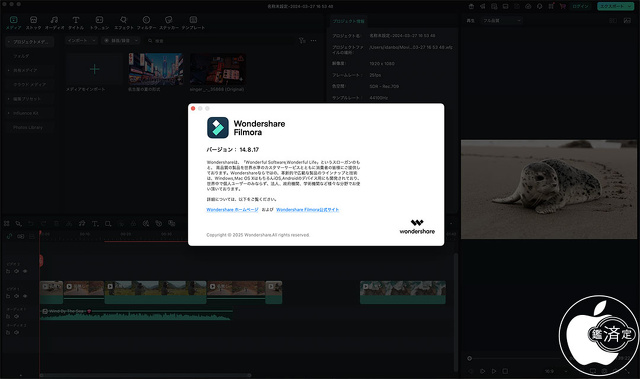The width and height of the screenshot is (640, 379).
Task: Click the トランジション transition icon
Action: pos(99,20)
